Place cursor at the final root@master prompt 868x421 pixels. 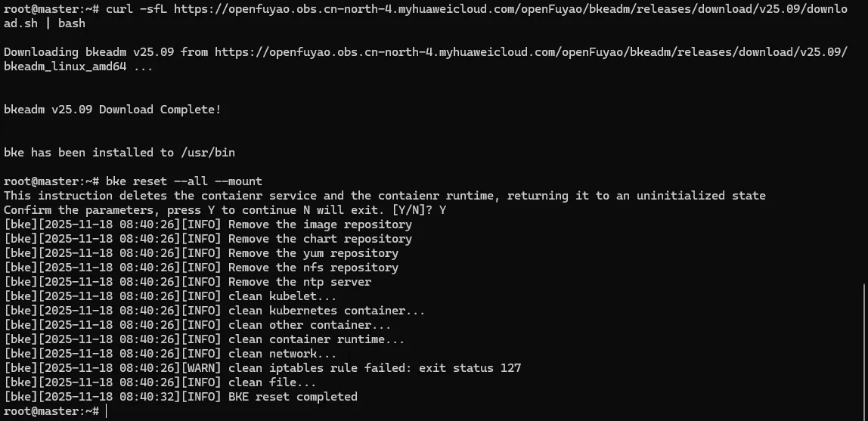click(106, 411)
